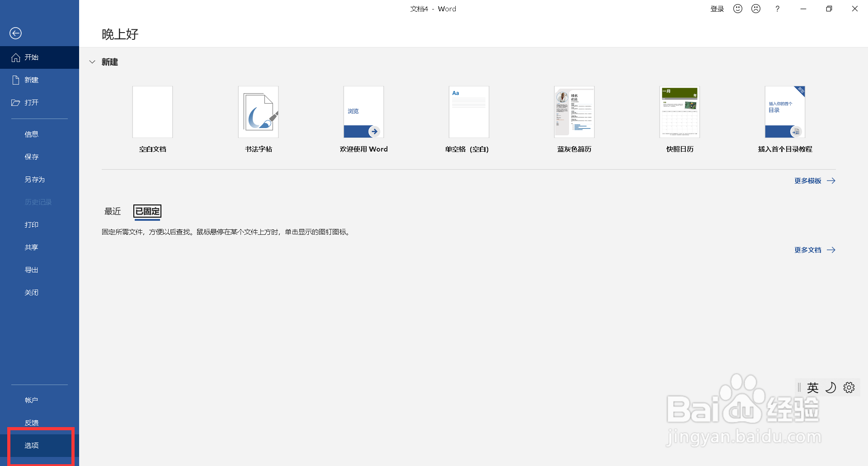Click 关闭 to close the document

tap(39, 293)
